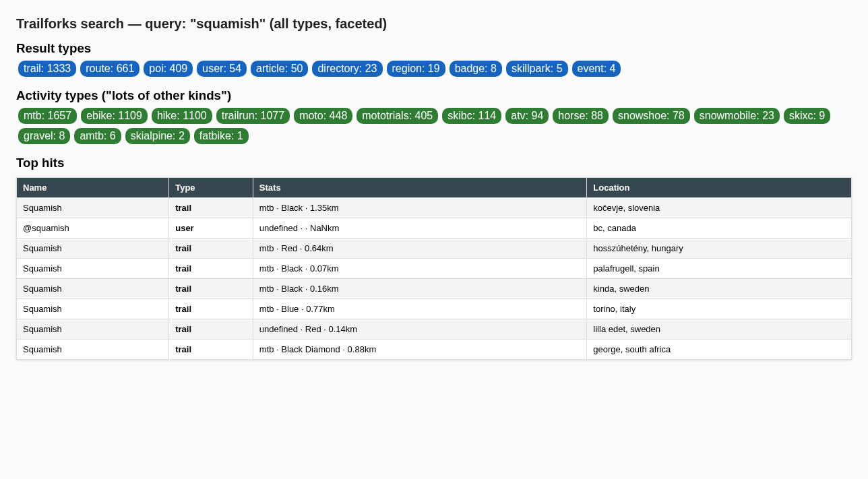Viewport: 868px width, 479px height.
Task: Click the 'Stats' column header
Action: (x=420, y=188)
